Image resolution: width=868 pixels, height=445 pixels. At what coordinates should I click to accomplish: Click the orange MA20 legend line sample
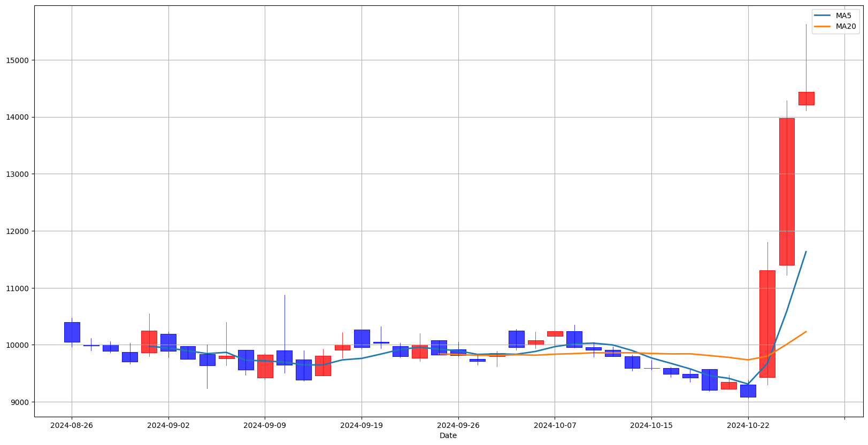pyautogui.click(x=823, y=27)
